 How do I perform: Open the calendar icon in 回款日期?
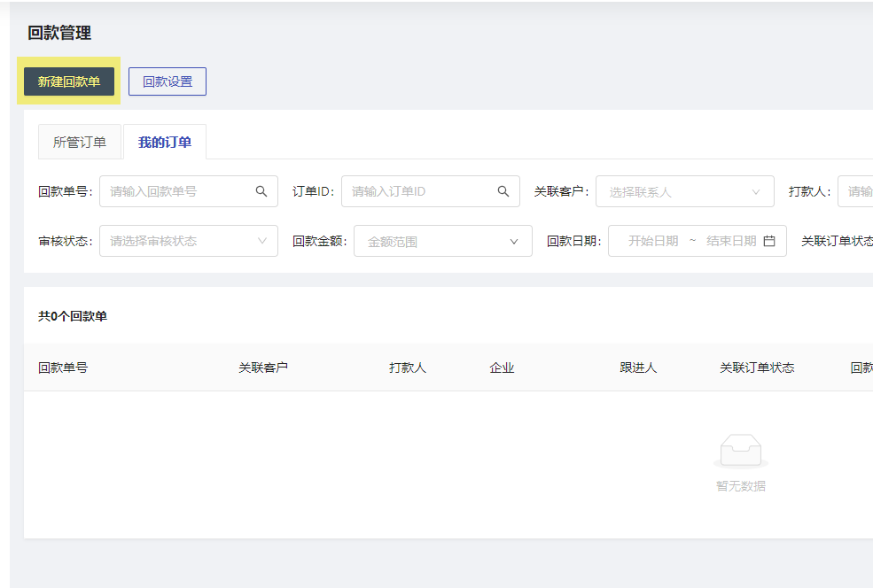click(769, 241)
